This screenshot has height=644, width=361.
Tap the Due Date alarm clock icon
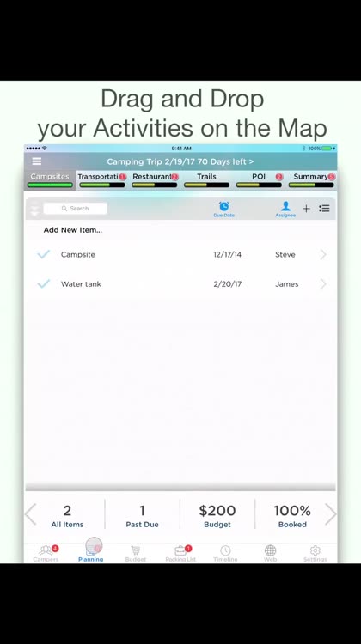pyautogui.click(x=224, y=206)
